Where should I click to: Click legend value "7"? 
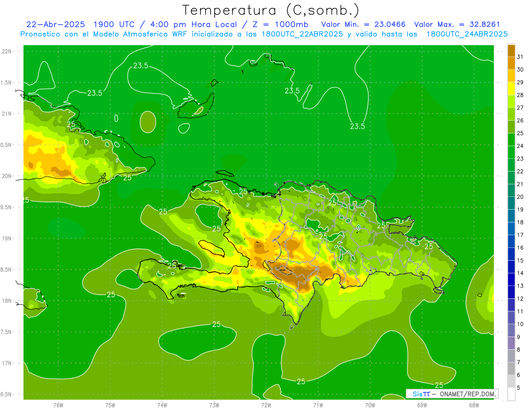519,363
